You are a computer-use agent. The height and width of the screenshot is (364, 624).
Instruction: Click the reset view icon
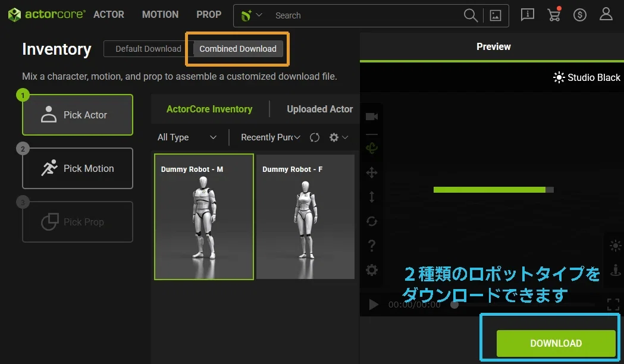[372, 221]
